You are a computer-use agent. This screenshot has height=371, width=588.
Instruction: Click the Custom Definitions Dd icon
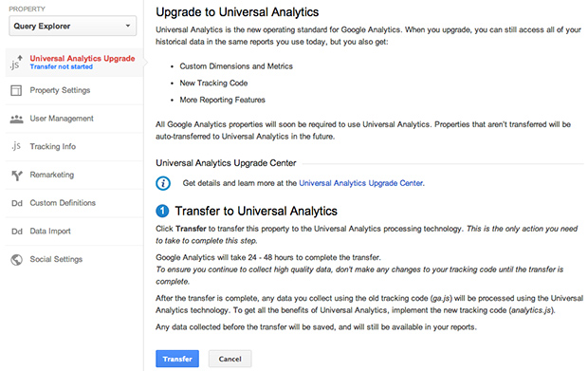click(17, 203)
